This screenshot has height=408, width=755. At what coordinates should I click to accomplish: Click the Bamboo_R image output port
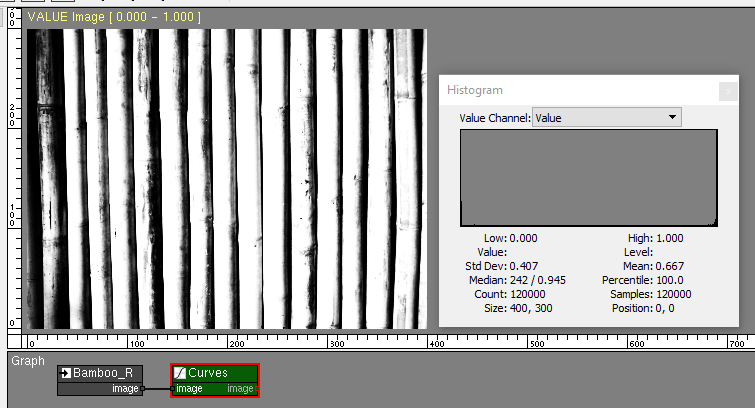point(143,388)
